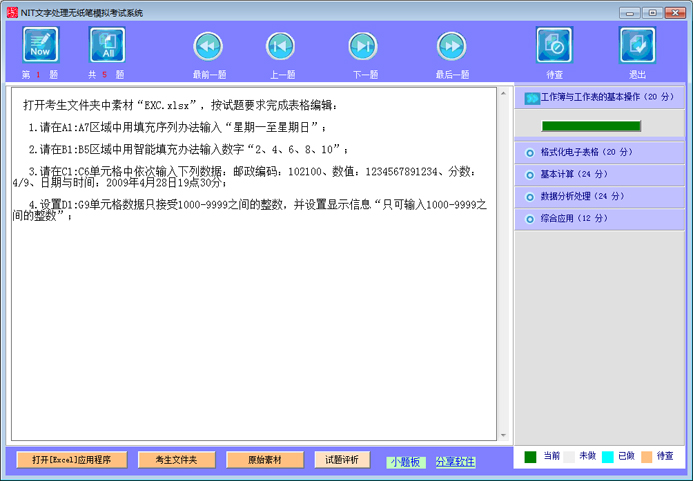Expand 数据分析处理 (24 分) section

(x=599, y=197)
